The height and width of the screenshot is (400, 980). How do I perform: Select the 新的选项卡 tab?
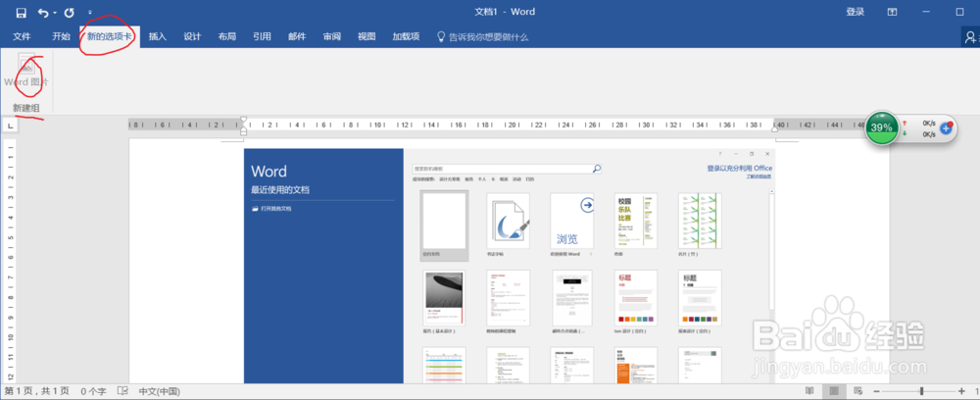pyautogui.click(x=110, y=37)
